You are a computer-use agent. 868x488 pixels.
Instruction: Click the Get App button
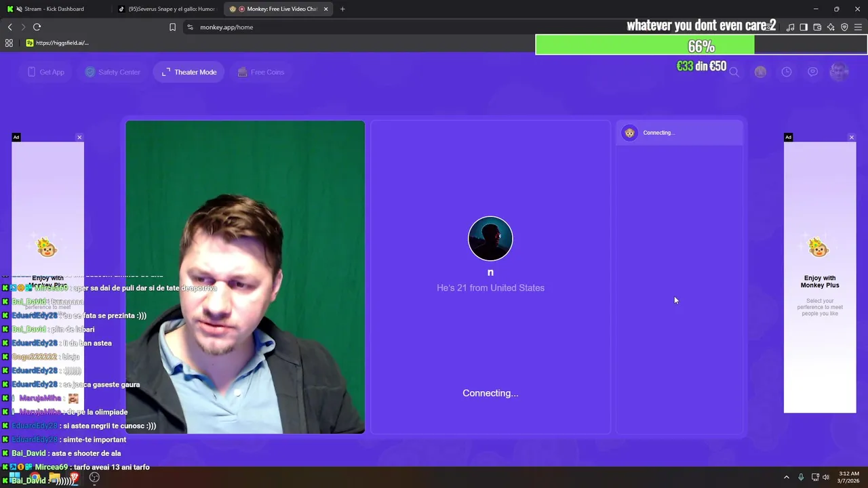[46, 72]
